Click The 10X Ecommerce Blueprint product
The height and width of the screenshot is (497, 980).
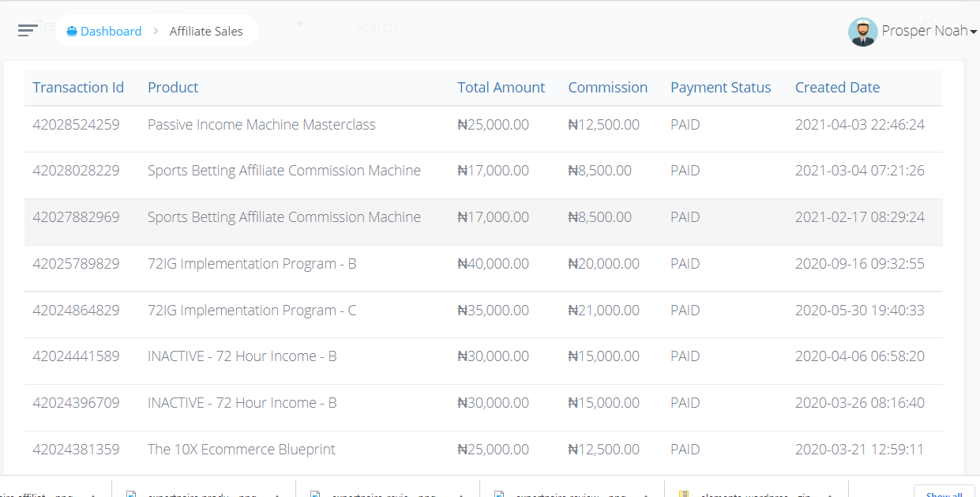(x=242, y=450)
